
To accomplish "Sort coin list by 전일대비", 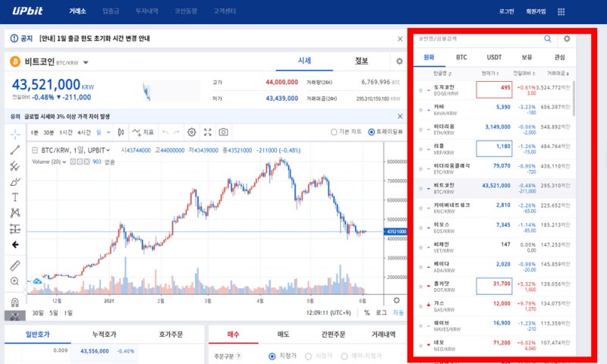I will click(x=524, y=73).
